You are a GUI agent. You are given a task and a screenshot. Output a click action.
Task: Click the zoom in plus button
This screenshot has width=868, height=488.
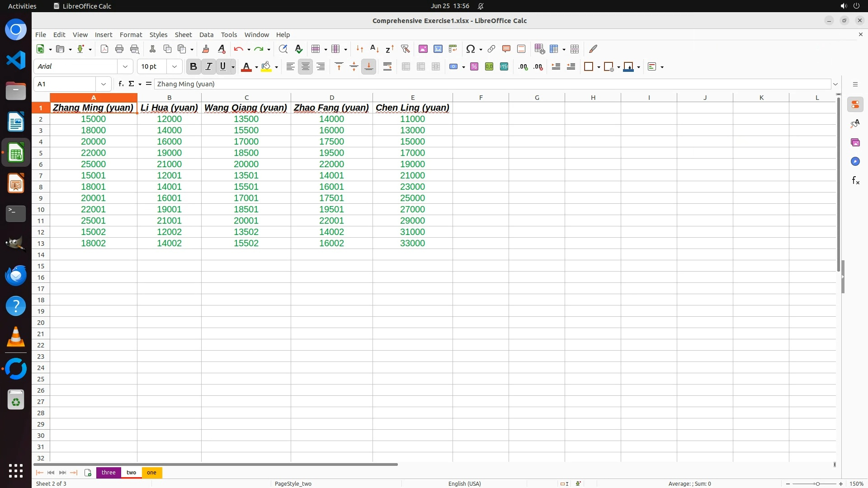pos(840,483)
